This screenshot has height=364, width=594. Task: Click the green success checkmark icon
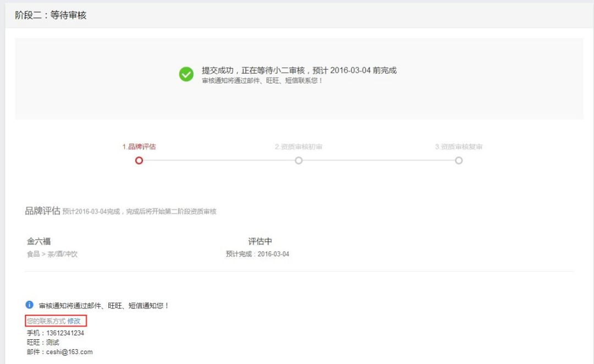coord(188,71)
